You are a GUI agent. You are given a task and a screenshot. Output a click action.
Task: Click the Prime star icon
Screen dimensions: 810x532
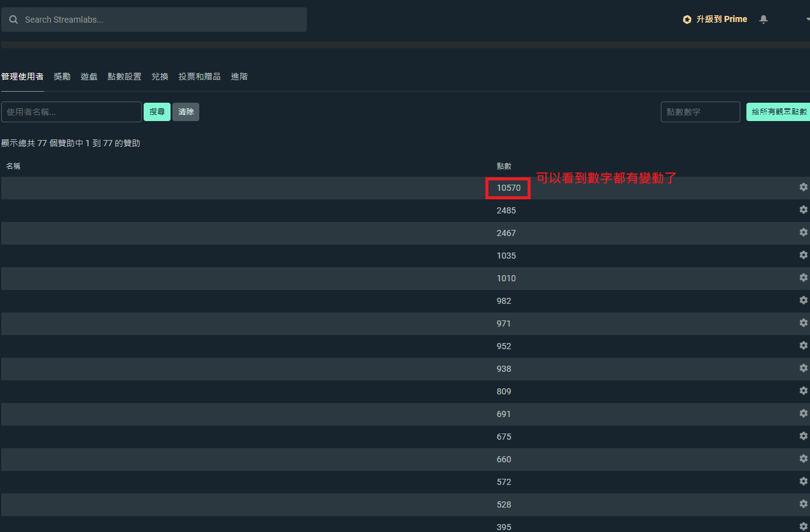[x=687, y=20]
